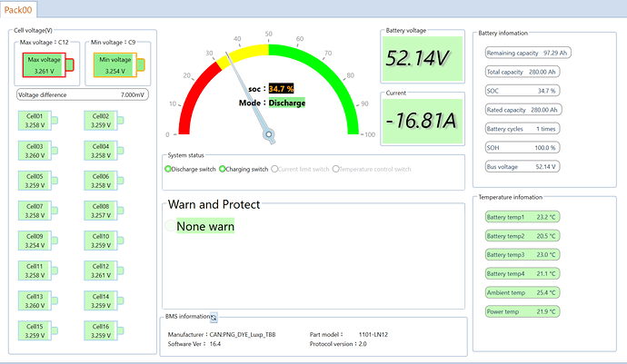Click the SOC gauge needle hub
Image resolution: width=627 pixels, height=364 pixels.
(269, 134)
